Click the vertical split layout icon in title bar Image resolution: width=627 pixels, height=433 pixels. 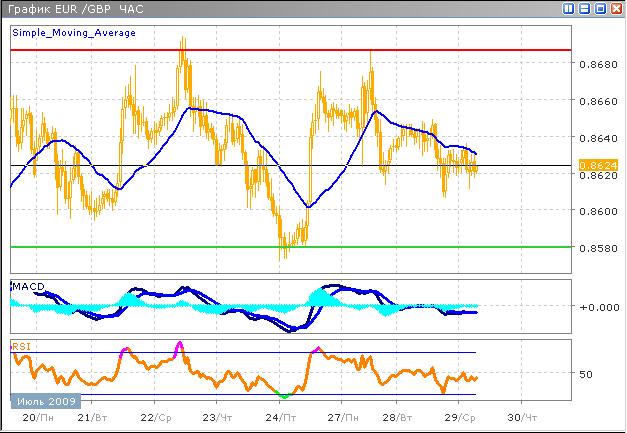(568, 8)
